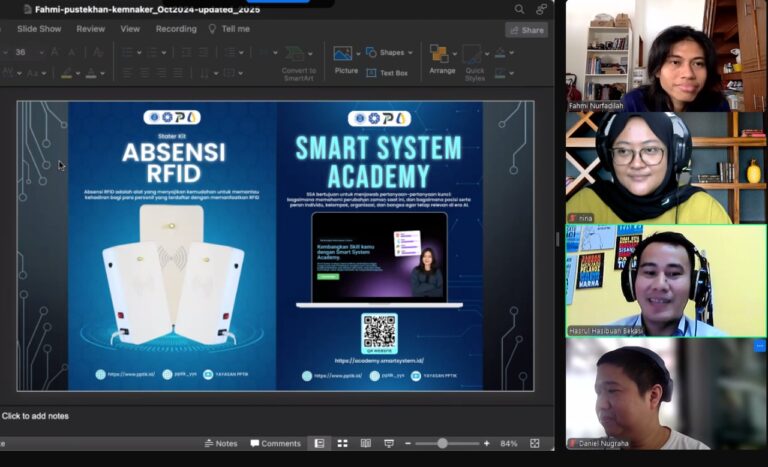Switch to Slide Sorter view
Image resolution: width=768 pixels, height=467 pixels.
[x=342, y=443]
